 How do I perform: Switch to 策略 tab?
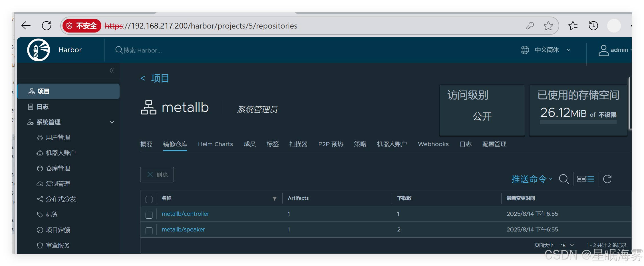coord(360,144)
